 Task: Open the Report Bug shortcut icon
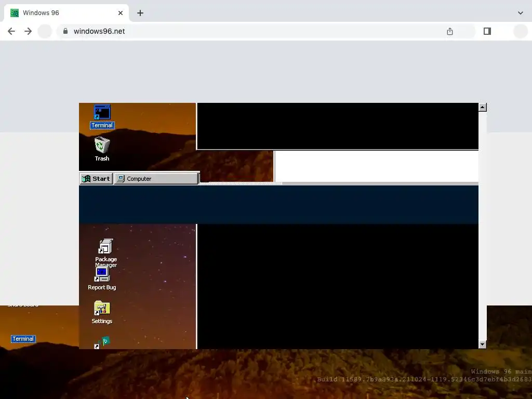[x=102, y=278]
